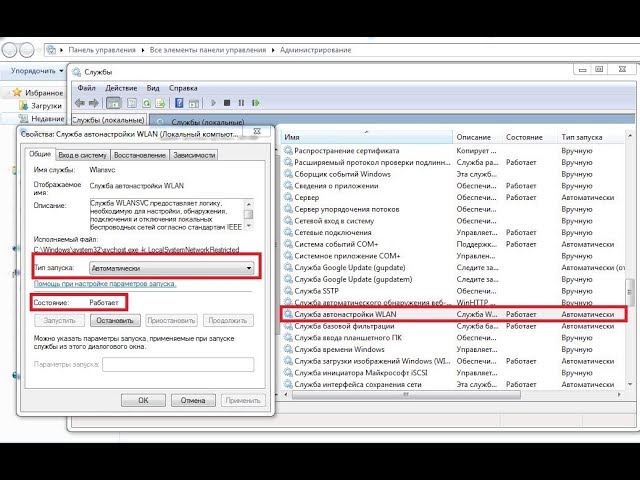Click the Pause Service toolbar icon
This screenshot has height=480, width=640.
pyautogui.click(x=241, y=102)
